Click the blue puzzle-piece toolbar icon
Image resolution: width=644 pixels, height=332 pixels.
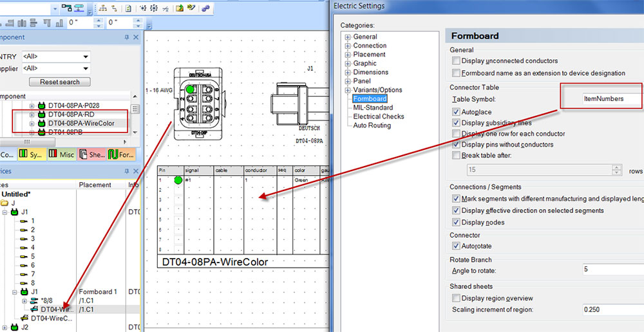click(x=205, y=8)
